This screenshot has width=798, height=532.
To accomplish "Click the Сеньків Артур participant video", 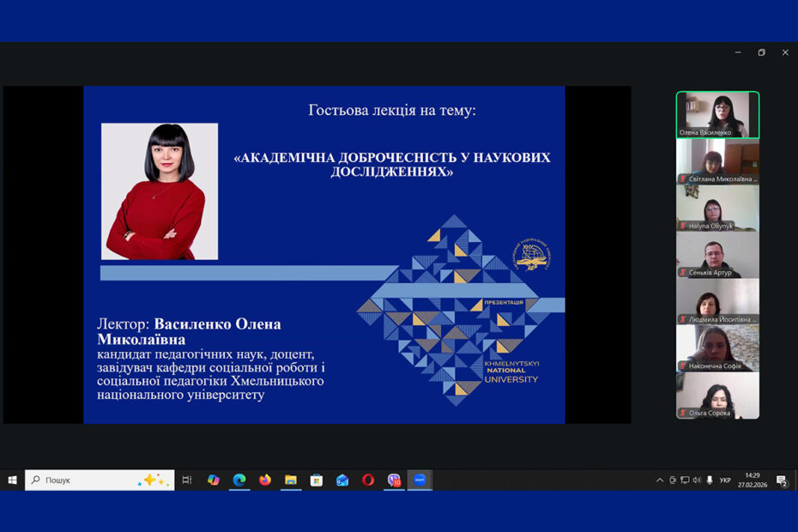I will pyautogui.click(x=717, y=255).
